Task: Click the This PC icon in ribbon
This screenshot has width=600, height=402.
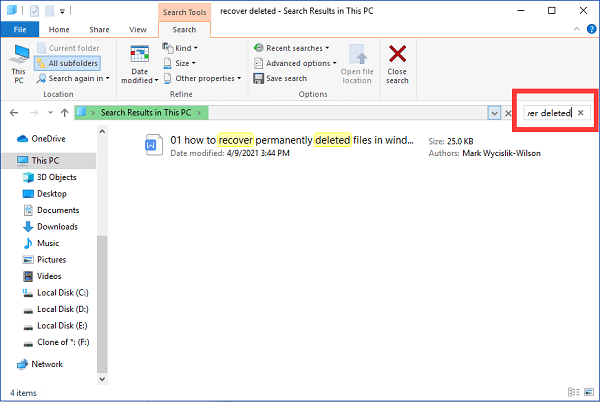Action: point(19,60)
